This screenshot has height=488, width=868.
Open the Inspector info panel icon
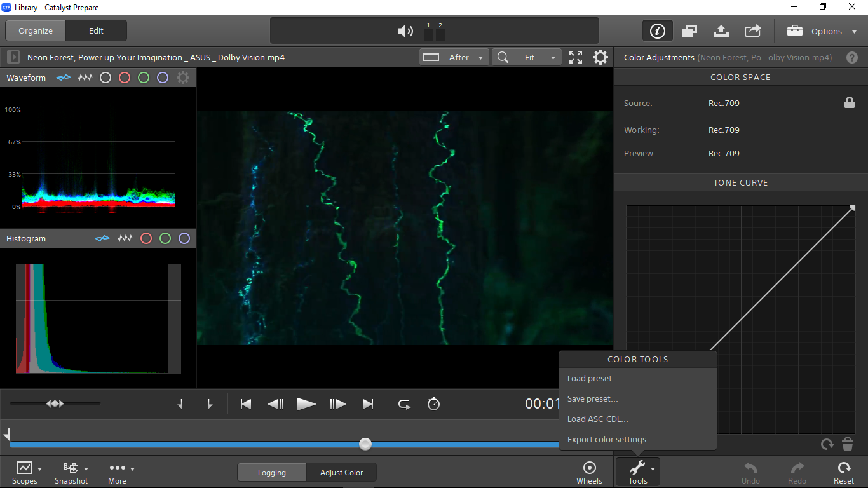pos(658,31)
